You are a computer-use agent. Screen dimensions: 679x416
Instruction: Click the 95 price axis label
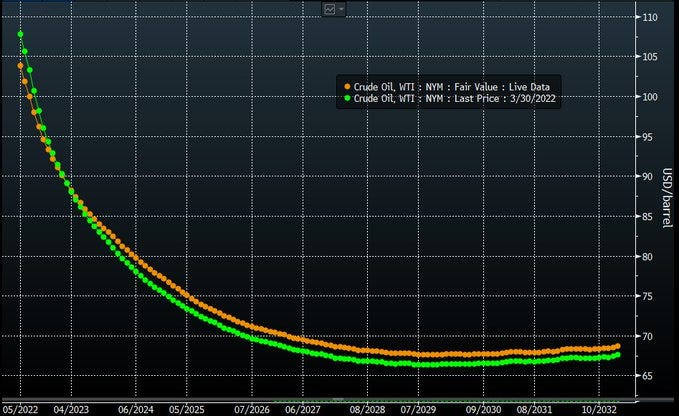[647, 137]
